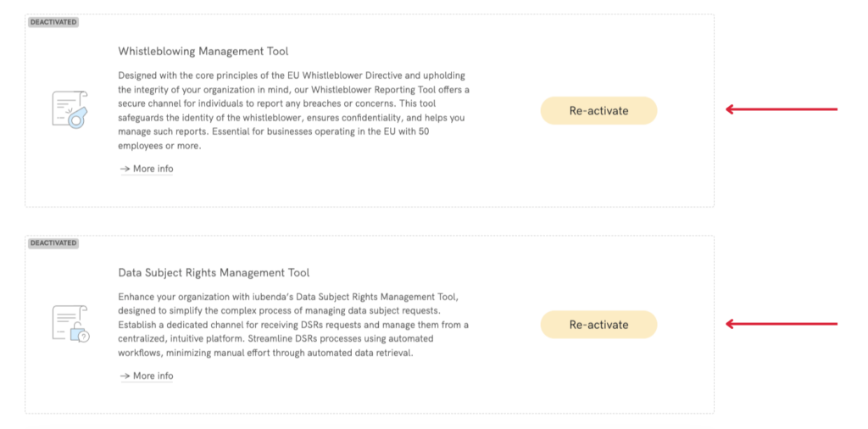Click the Data Subject Rights Management Tool title
Screen dimensions: 868x429
[x=214, y=273]
